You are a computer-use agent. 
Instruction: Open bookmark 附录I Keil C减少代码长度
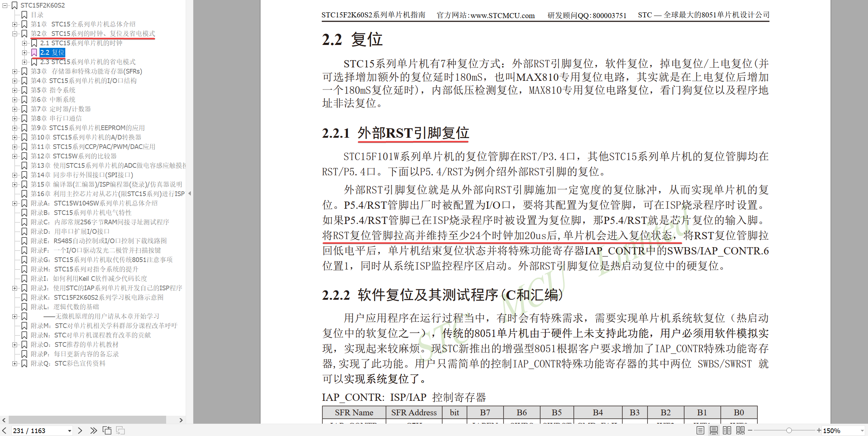pos(89,279)
